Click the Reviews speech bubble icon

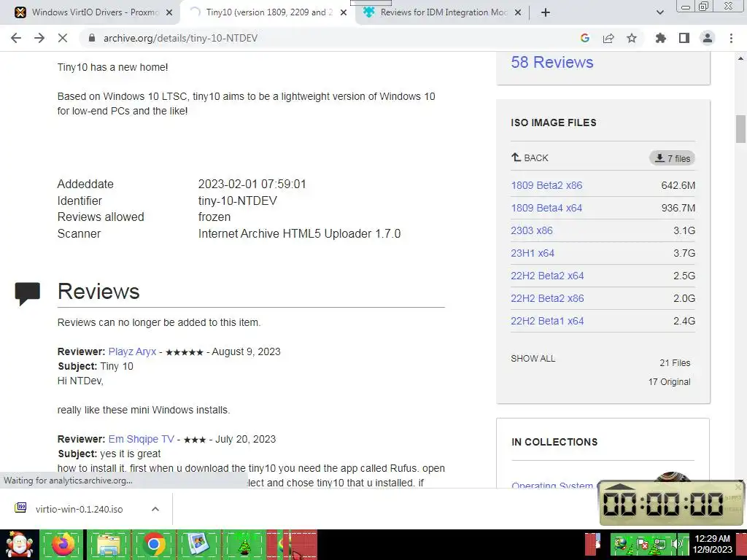tap(28, 293)
